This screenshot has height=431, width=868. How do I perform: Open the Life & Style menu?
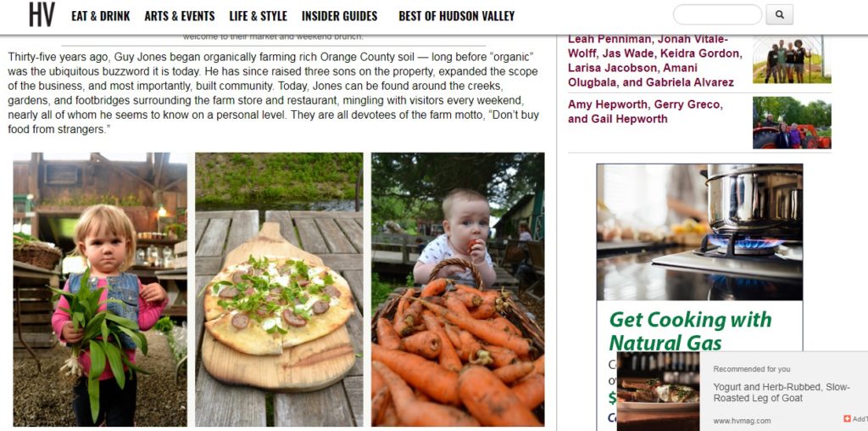[x=258, y=16]
